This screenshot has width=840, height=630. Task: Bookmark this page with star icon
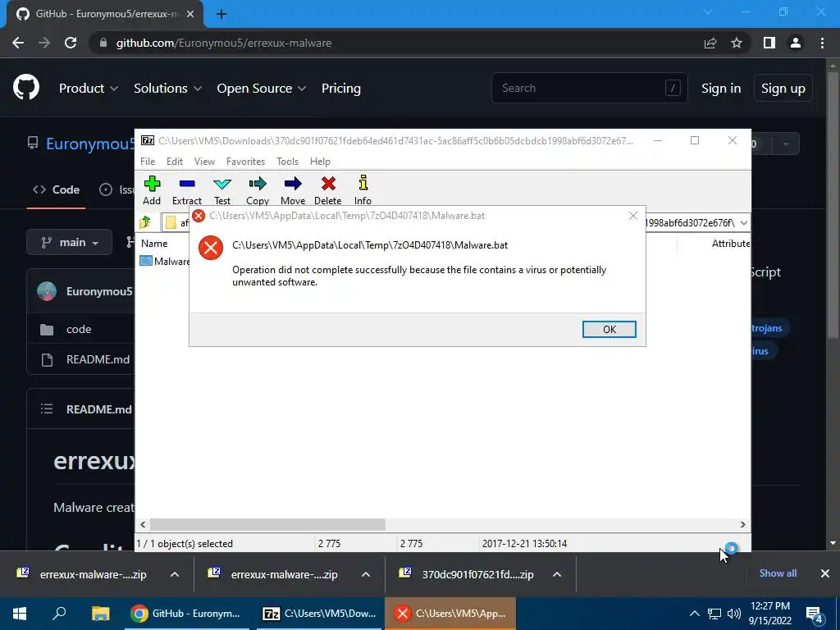pyautogui.click(x=737, y=43)
